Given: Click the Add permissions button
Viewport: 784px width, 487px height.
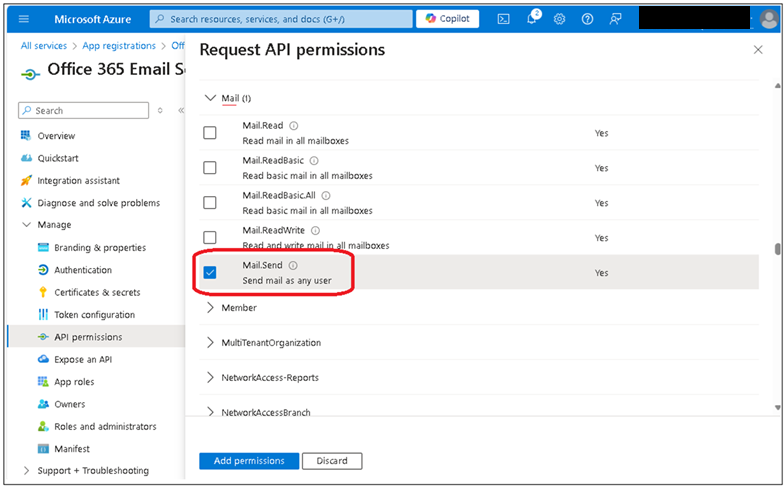Looking at the screenshot, I should (x=249, y=461).
